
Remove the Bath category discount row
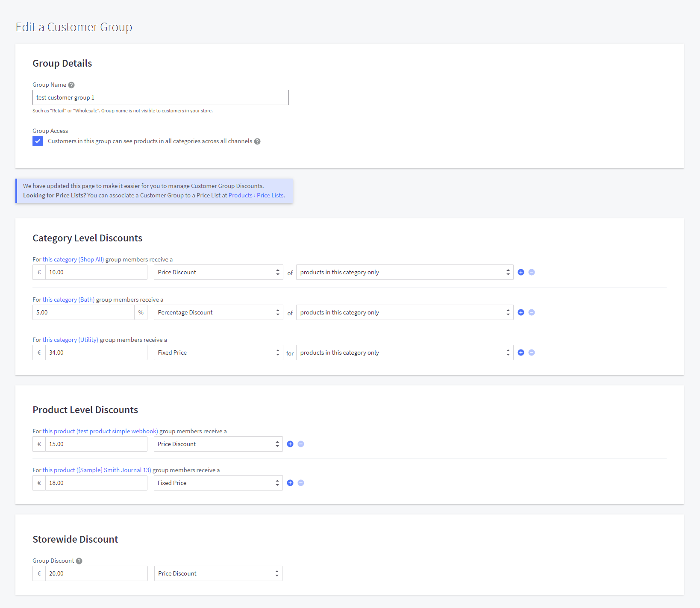pos(532,312)
